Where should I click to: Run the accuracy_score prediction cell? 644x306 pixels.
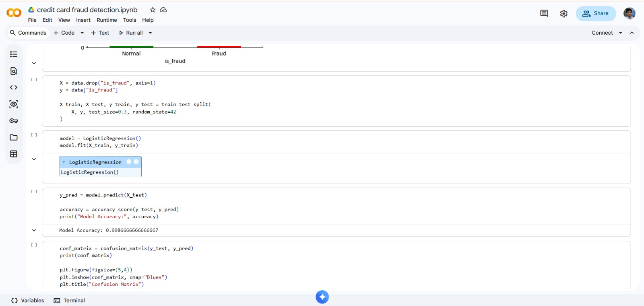pyautogui.click(x=34, y=192)
